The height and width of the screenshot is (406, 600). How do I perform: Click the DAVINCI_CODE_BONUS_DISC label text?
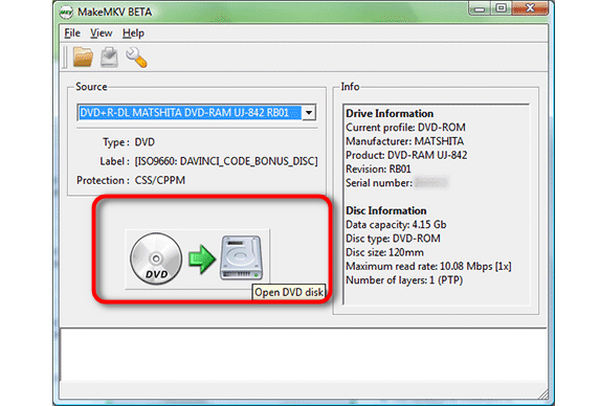[226, 161]
